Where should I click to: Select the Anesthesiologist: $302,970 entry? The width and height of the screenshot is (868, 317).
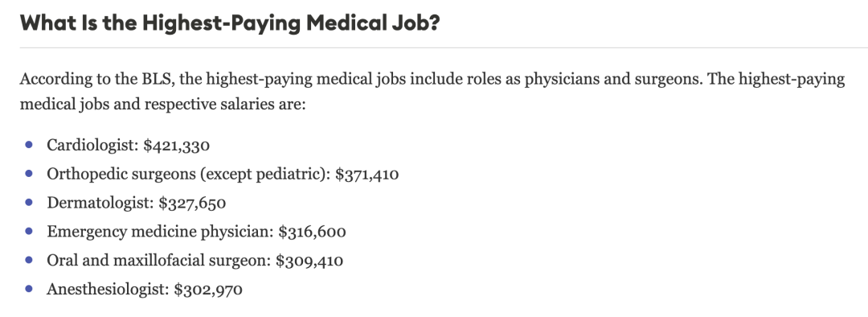click(x=145, y=290)
